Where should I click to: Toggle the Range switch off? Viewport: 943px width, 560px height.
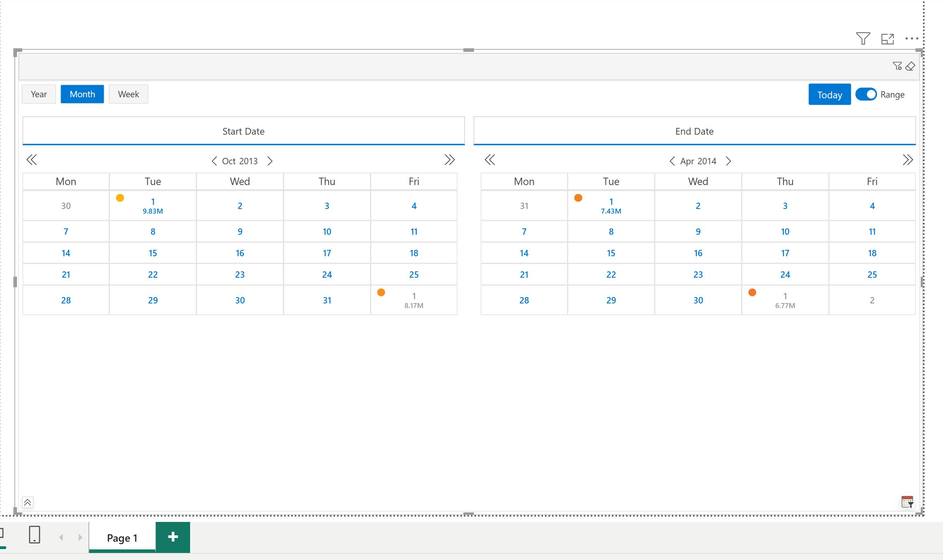point(866,94)
